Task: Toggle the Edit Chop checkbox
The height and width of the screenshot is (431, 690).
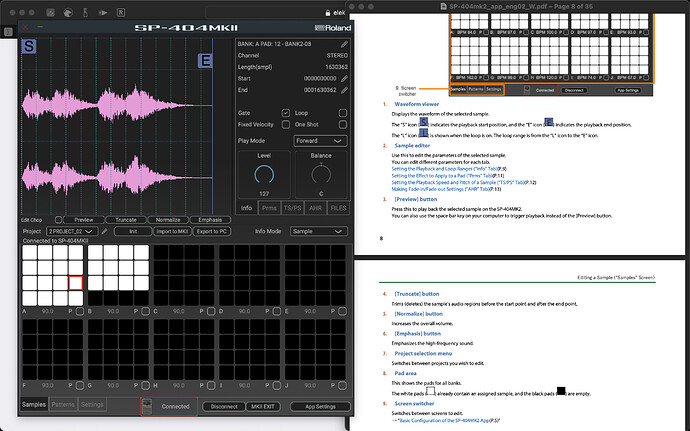Action: 59,219
